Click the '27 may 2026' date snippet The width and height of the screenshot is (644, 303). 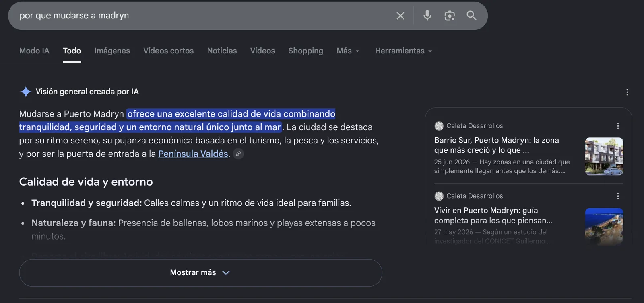(454, 232)
